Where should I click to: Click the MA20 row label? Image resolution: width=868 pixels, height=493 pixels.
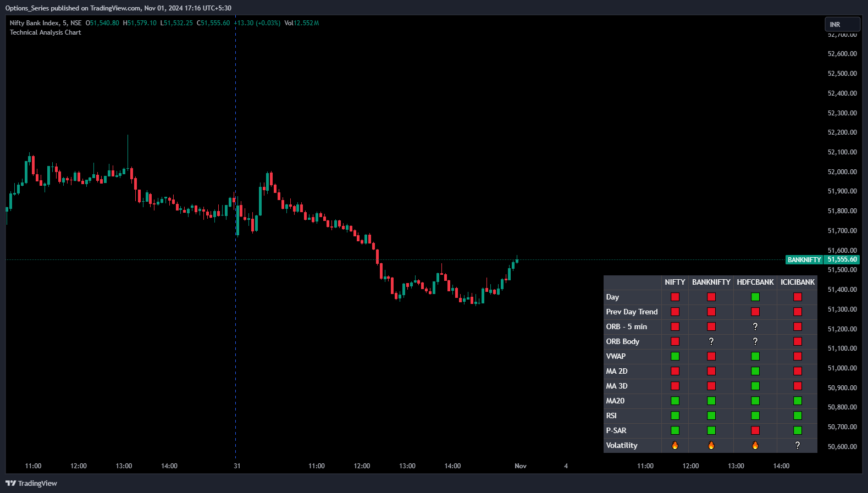click(x=615, y=401)
